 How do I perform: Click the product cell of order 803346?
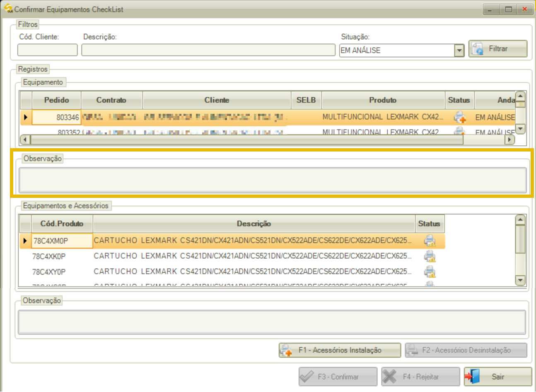383,117
